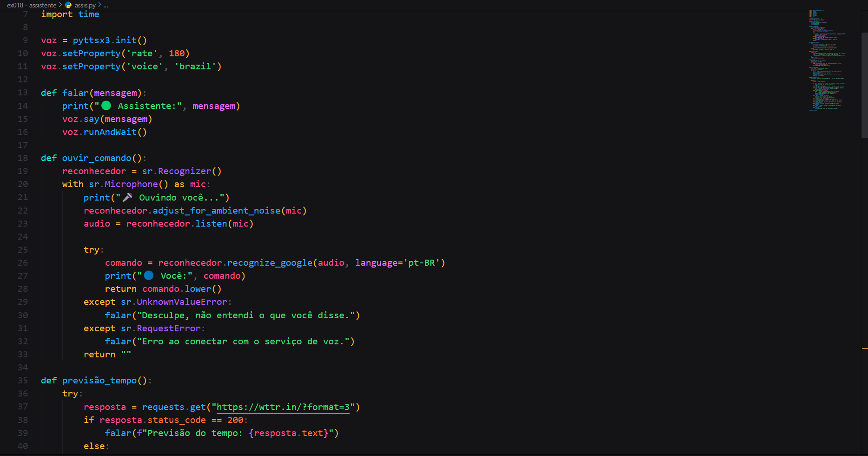Open the ex018 - assistente breadcrumb dropdown
Image resolution: width=868 pixels, height=456 pixels.
(x=32, y=5)
